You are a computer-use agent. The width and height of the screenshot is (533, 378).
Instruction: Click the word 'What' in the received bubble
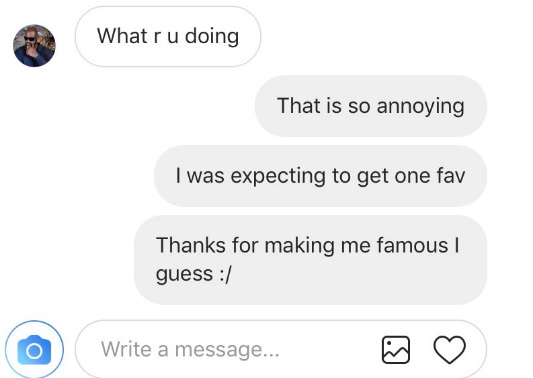122,36
